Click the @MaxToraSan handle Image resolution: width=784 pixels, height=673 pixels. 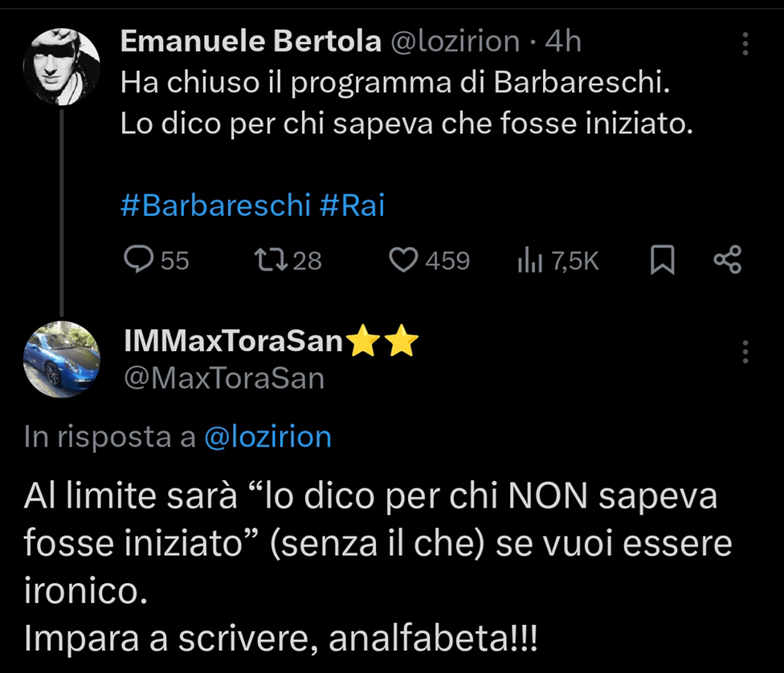[224, 377]
